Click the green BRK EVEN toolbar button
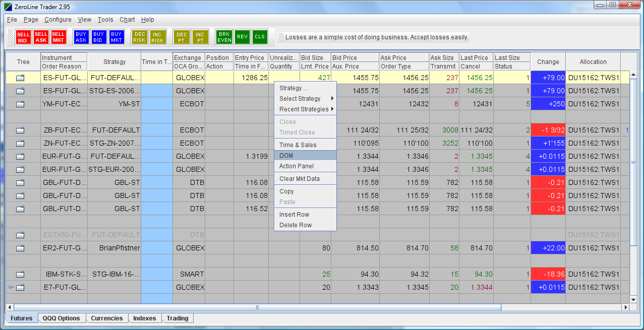Image resolution: width=644 pixels, height=330 pixels. tap(224, 37)
